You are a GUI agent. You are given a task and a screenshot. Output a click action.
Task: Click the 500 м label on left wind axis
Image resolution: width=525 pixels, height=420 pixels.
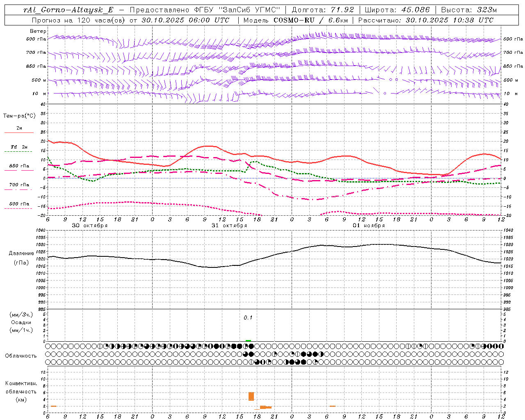click(x=39, y=80)
